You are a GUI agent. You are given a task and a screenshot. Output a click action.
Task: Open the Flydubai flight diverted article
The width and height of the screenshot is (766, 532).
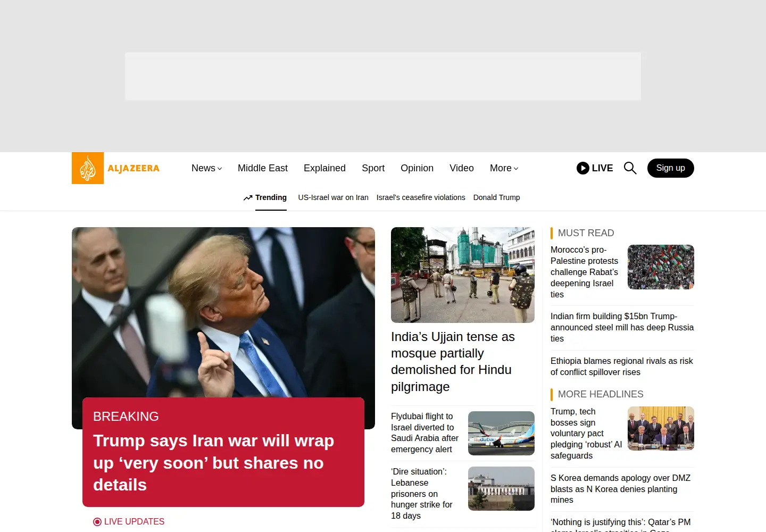click(x=424, y=433)
